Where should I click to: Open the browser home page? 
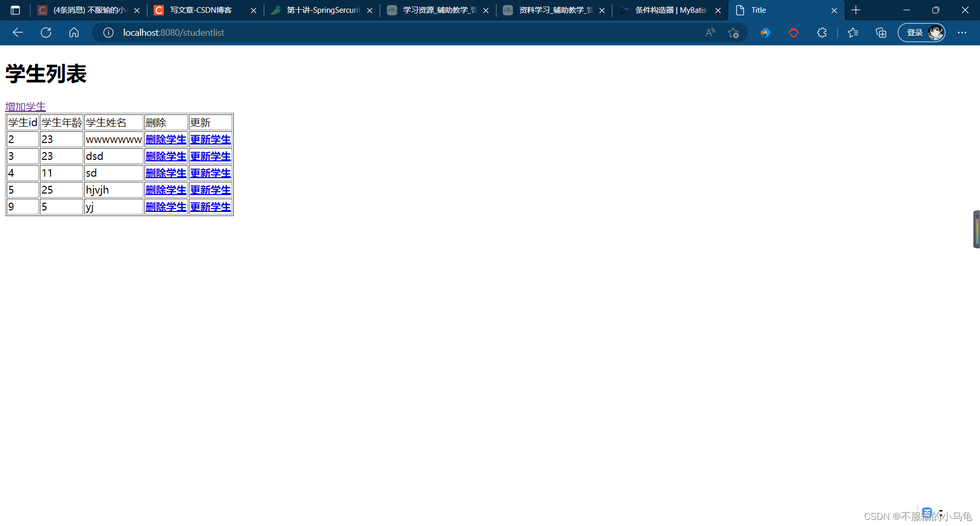(74, 33)
